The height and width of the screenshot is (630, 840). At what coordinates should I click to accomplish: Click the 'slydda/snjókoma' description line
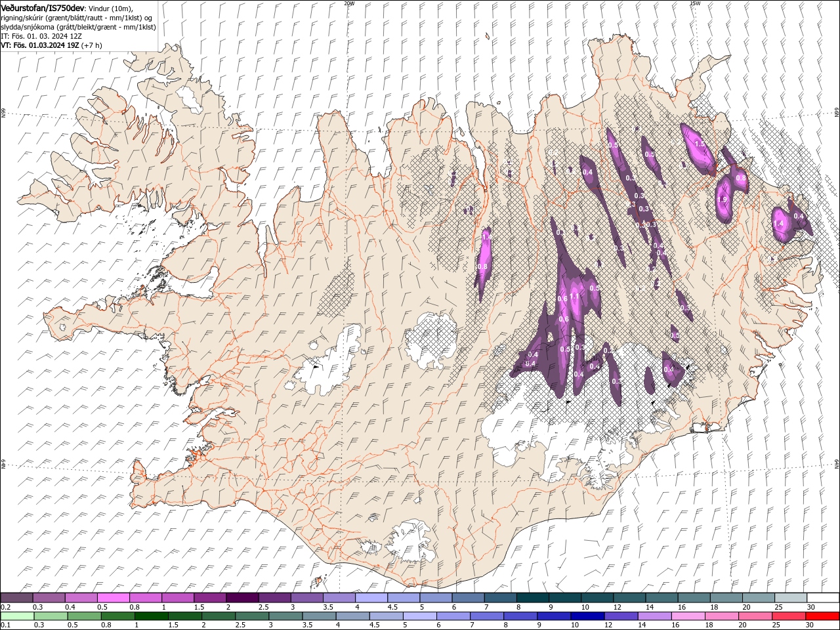(x=78, y=27)
